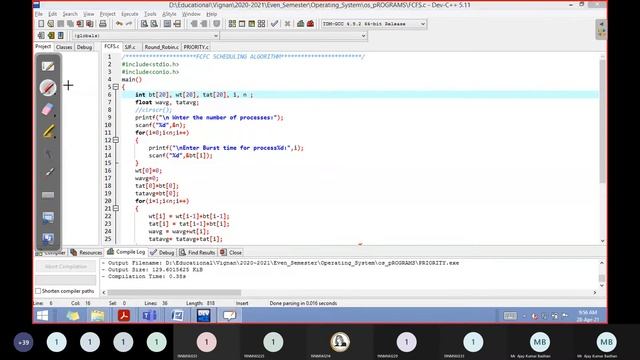Click the Abort Compilation button
The width and height of the screenshot is (640, 360).
[x=66, y=267]
